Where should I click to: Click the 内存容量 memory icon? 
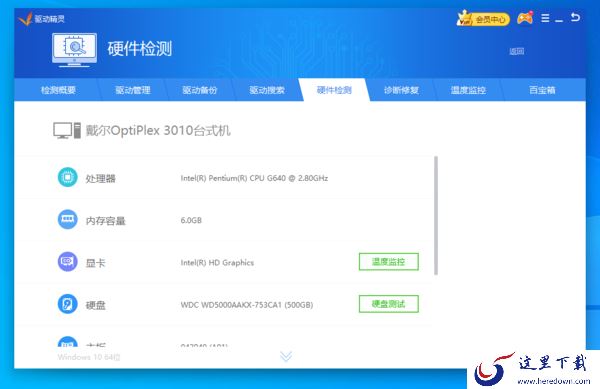click(67, 220)
